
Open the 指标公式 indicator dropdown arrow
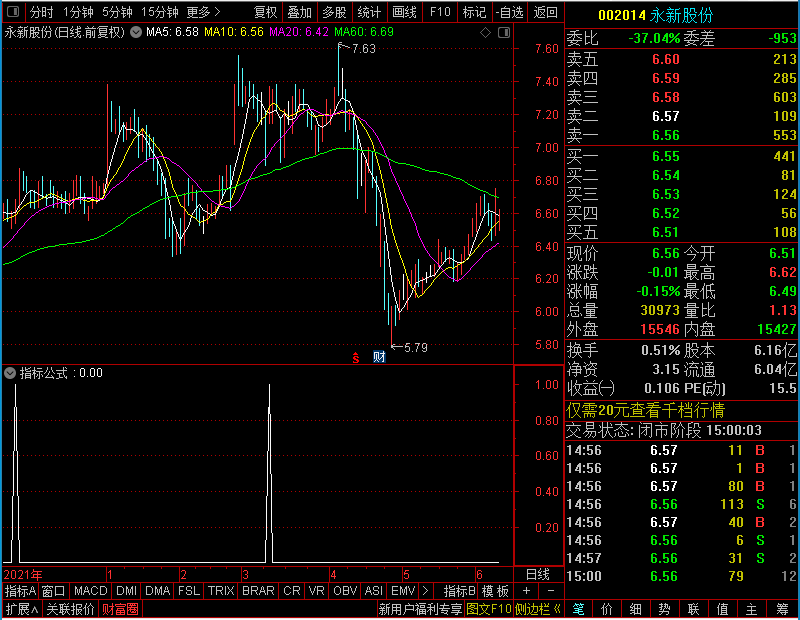[10, 373]
